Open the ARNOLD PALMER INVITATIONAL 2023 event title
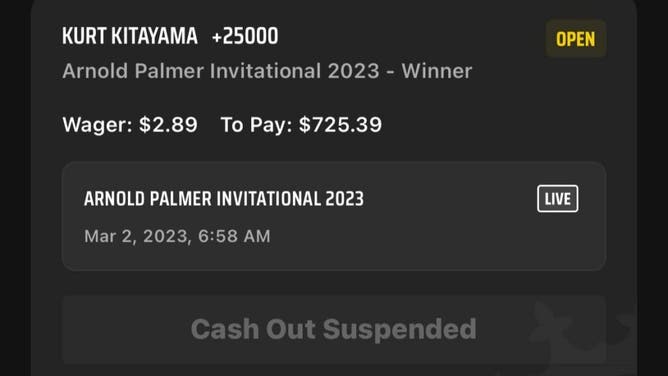668x376 pixels. point(224,199)
